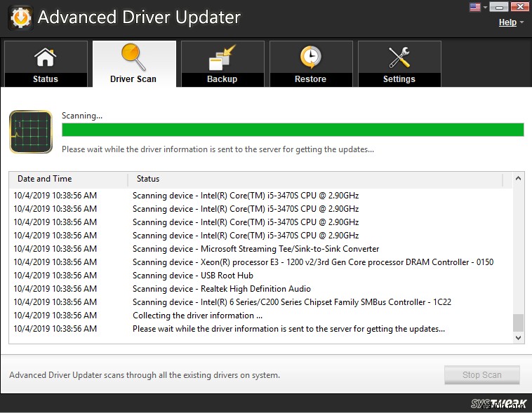Image resolution: width=532 pixels, height=413 pixels.
Task: Select the Driver Scan tab label
Action: click(x=133, y=79)
